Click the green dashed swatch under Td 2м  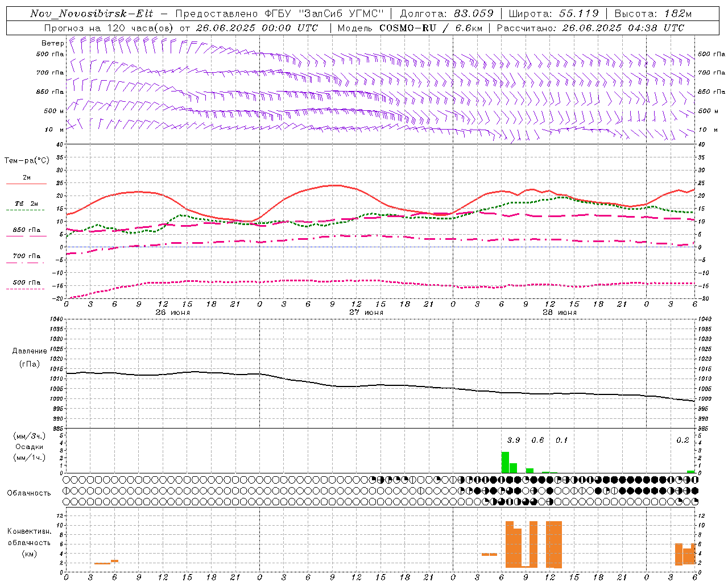pos(25,210)
